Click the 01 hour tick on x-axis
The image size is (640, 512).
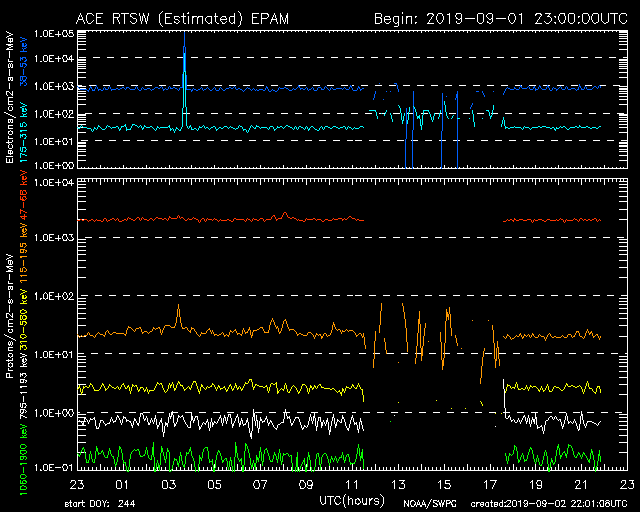[122, 484]
